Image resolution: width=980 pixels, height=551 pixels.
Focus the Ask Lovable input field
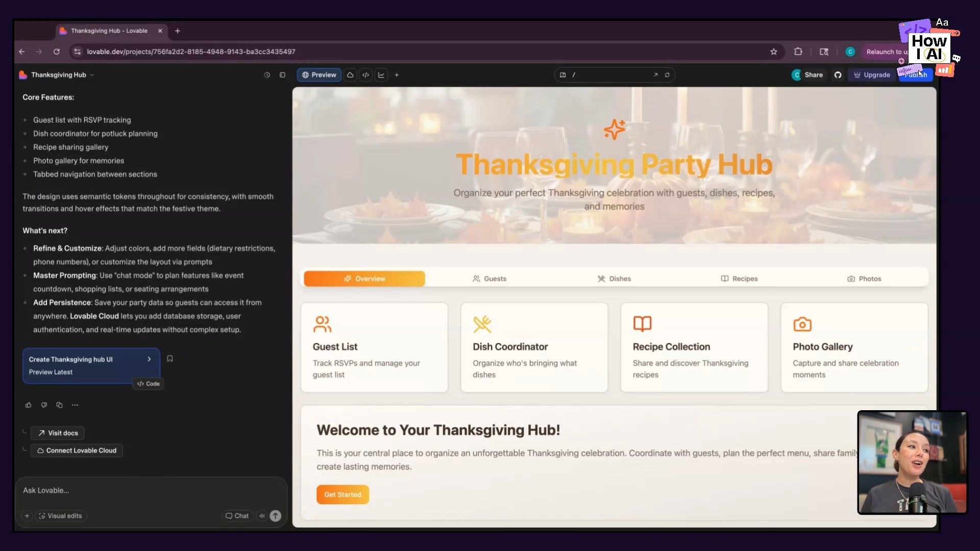pos(151,490)
